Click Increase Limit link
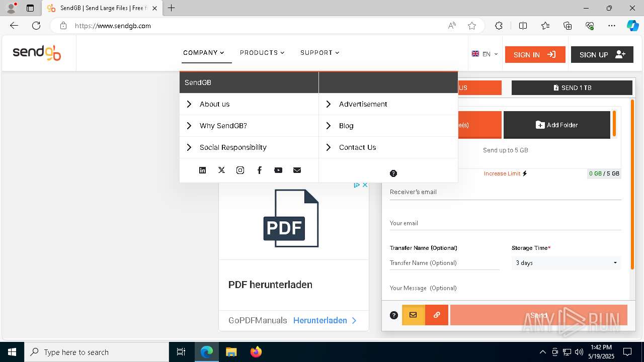Viewport: 644px width, 362px height. pyautogui.click(x=505, y=173)
